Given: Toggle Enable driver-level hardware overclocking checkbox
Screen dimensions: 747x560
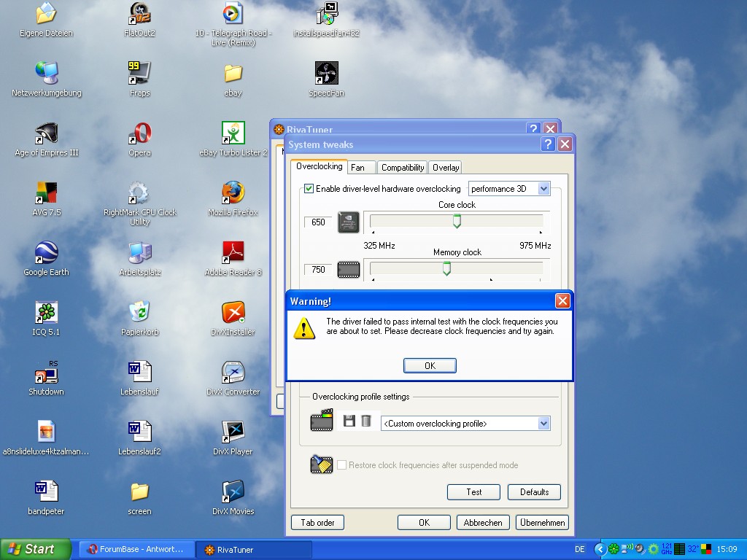Looking at the screenshot, I should click(x=309, y=189).
